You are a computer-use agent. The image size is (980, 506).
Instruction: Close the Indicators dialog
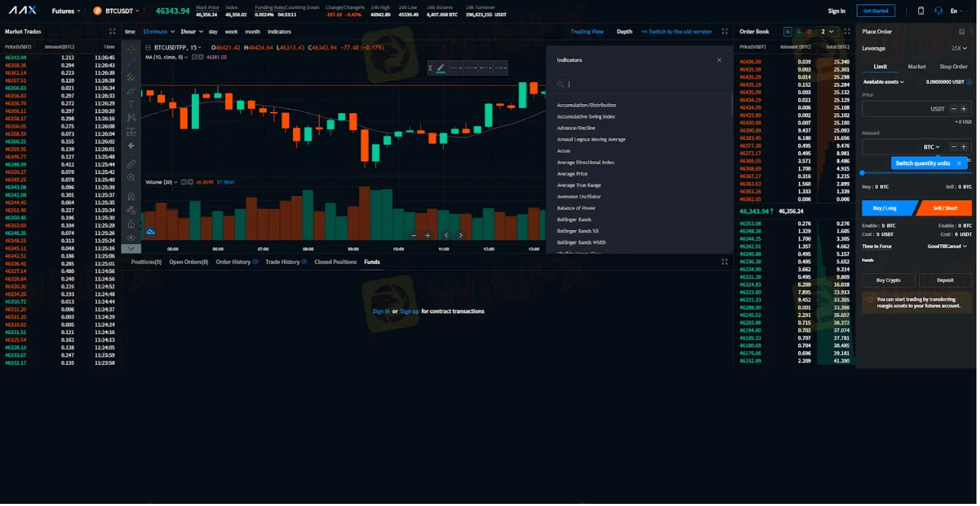[x=719, y=60]
